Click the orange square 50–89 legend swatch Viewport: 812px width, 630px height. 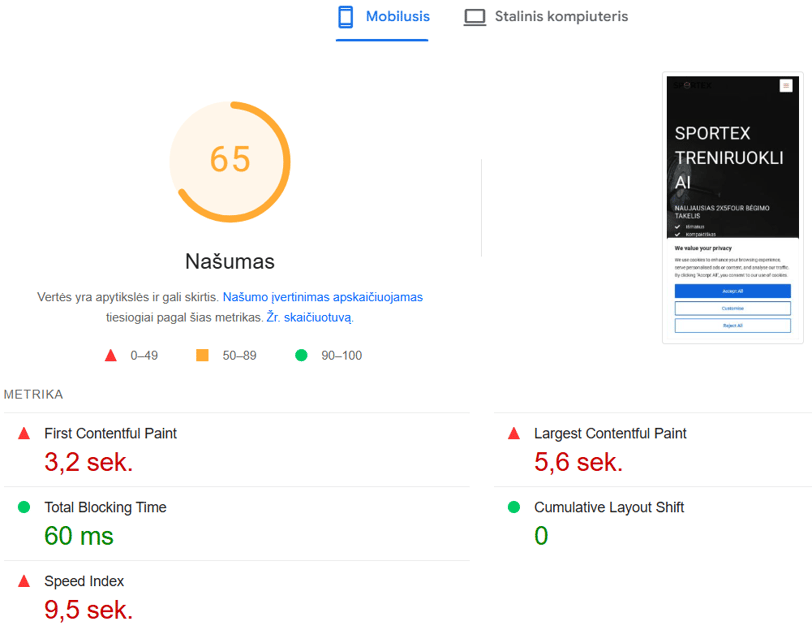pyautogui.click(x=202, y=355)
